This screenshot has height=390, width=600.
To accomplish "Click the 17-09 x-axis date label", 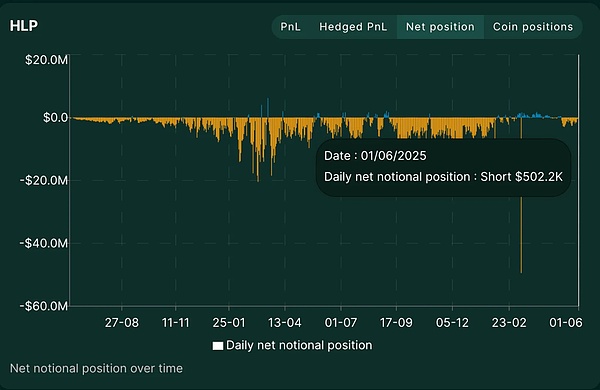I will tap(396, 323).
